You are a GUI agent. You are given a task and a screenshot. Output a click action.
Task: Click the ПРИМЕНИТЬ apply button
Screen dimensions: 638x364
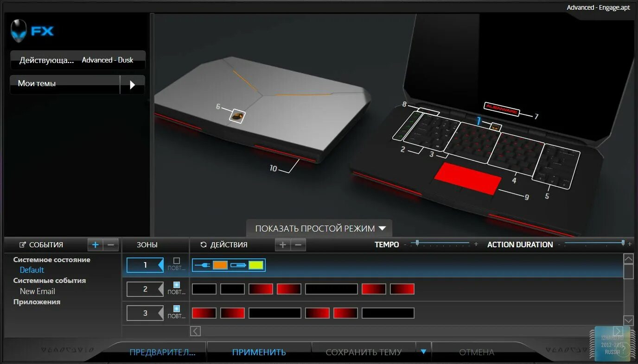tap(259, 352)
